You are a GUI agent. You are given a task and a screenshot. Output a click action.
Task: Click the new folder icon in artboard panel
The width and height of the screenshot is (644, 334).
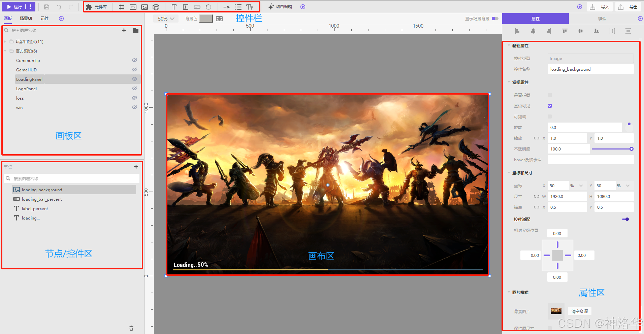(x=136, y=30)
